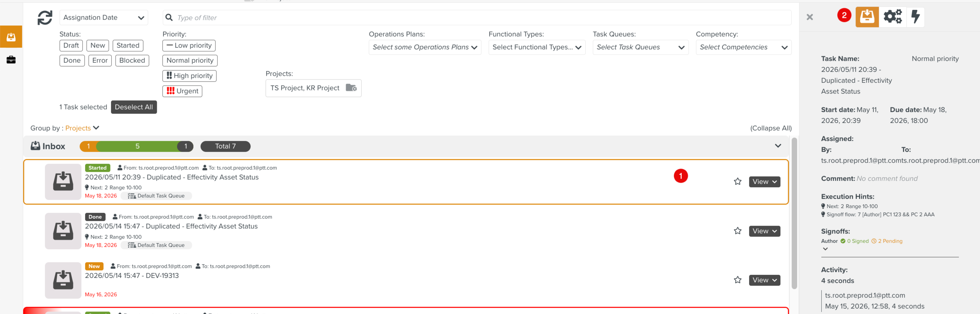Open the Operations Plans dropdown
This screenshot has height=314, width=980.
425,47
